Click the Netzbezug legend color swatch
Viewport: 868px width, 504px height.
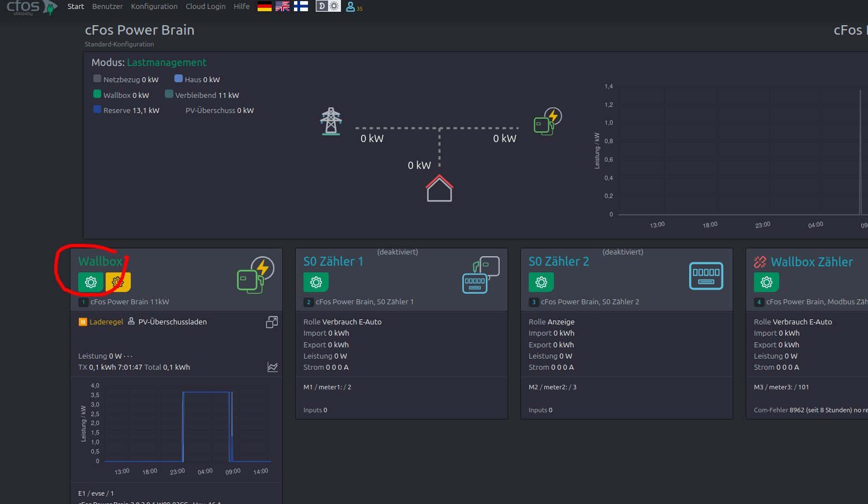click(97, 79)
